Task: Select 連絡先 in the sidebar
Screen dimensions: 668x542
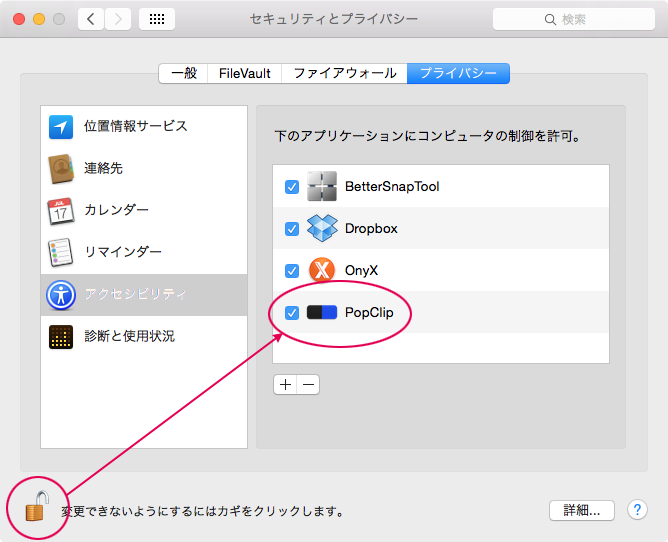Action: [144, 169]
